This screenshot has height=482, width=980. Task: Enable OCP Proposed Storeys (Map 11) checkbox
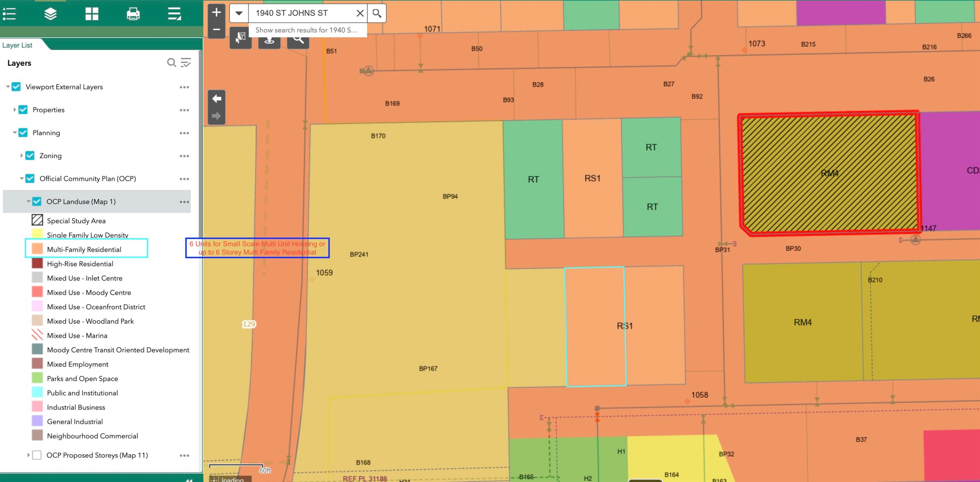coord(37,455)
